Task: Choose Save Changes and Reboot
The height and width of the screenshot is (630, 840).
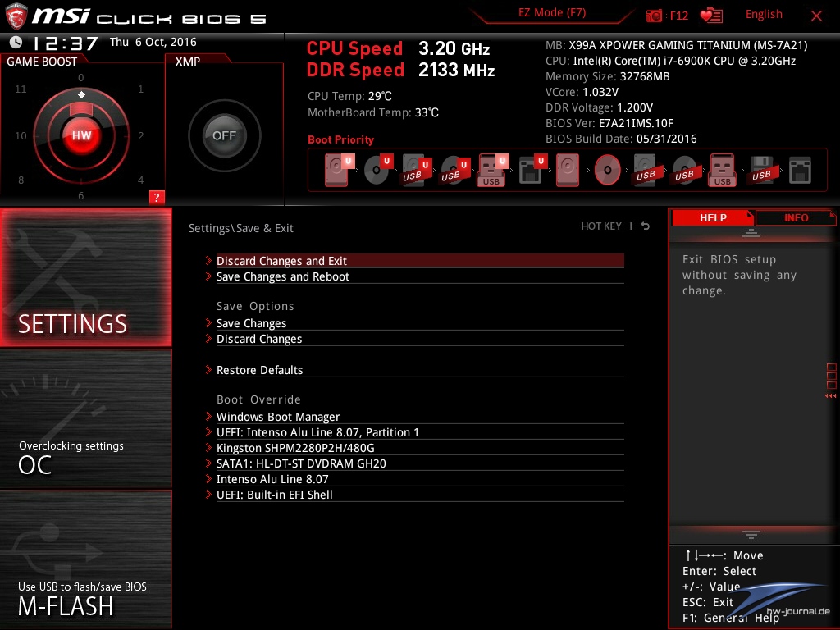Action: click(x=419, y=276)
